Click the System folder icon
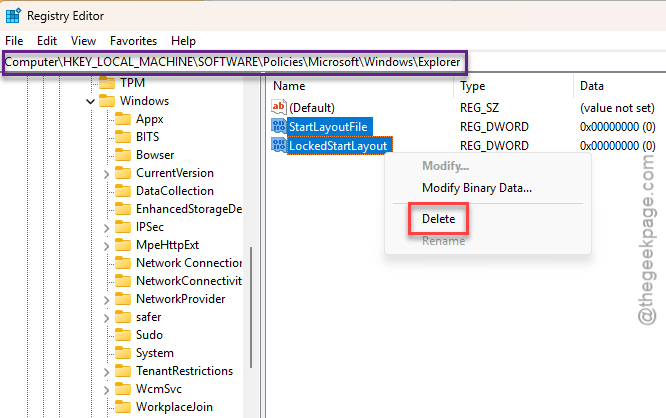 123,353
